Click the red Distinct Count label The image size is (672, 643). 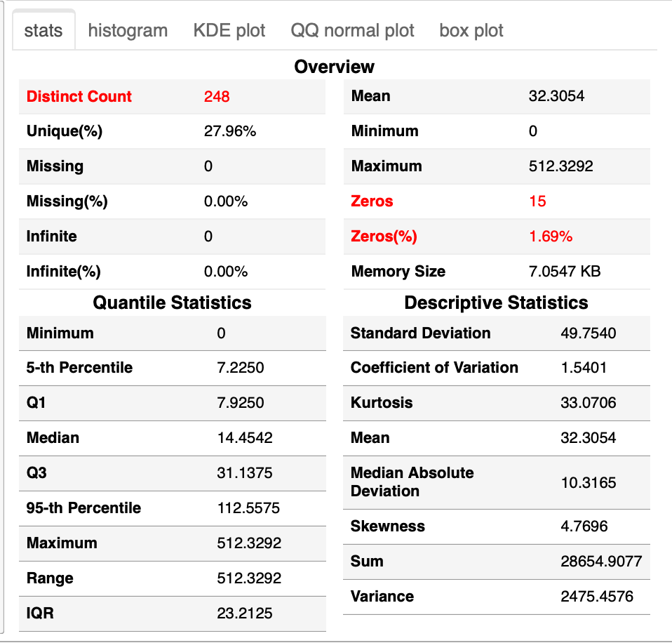tap(79, 96)
